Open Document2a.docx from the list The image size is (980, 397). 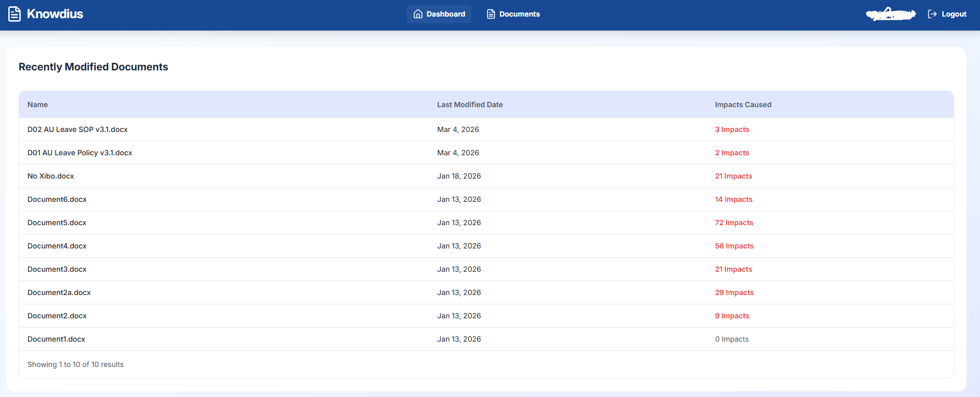(x=59, y=292)
